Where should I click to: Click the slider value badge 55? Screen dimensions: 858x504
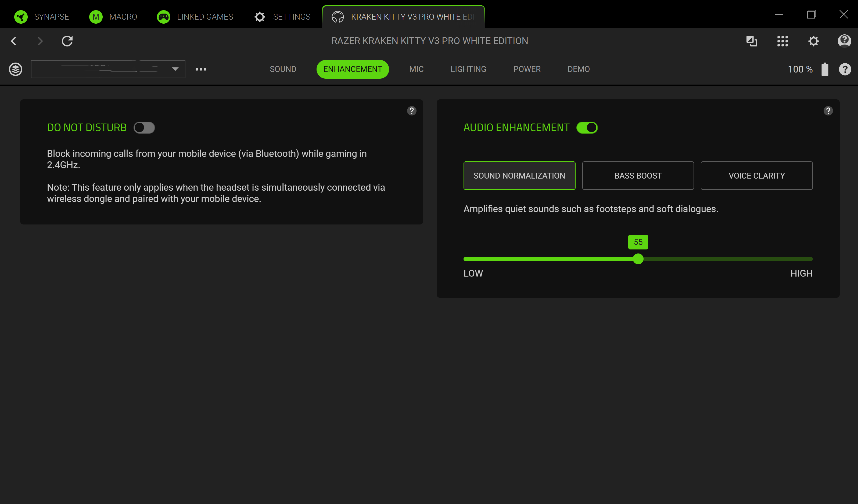(638, 242)
